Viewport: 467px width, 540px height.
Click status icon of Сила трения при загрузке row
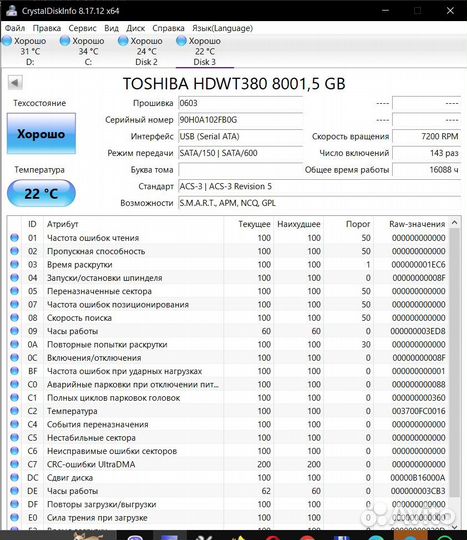coord(14,517)
